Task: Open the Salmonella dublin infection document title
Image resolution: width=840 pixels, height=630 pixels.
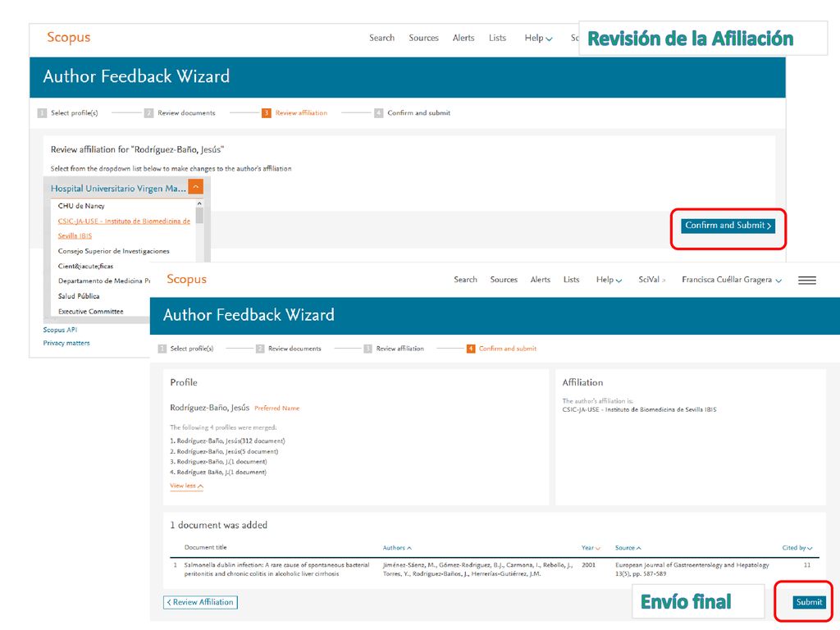Action: click(x=276, y=569)
